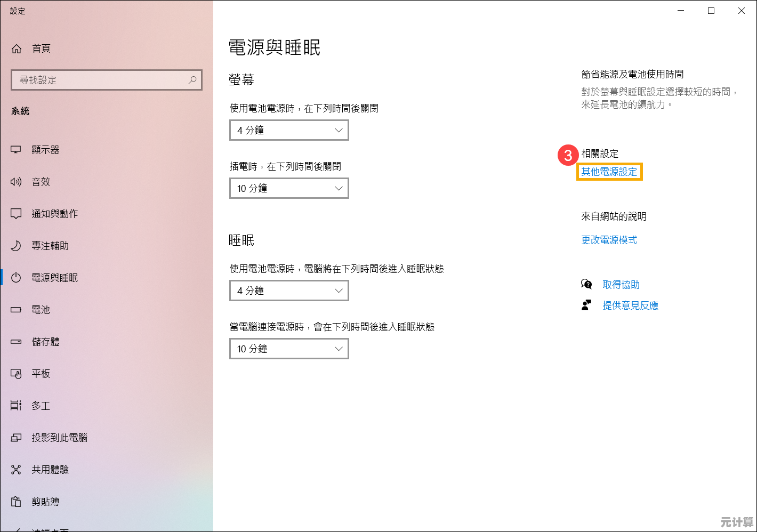757x532 pixels.
Task: Minimize the 設定 window
Action: (x=681, y=11)
